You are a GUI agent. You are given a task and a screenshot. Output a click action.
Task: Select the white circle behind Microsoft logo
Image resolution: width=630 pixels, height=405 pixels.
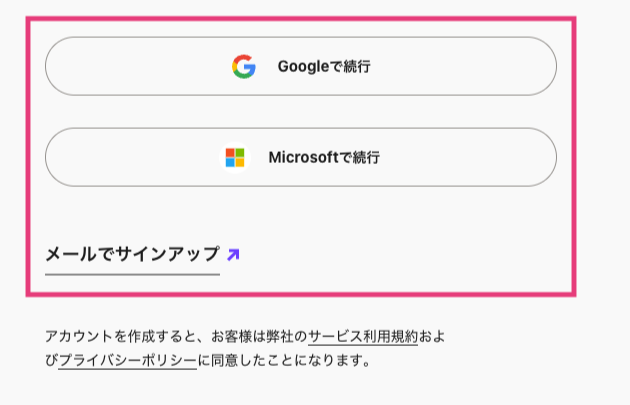pyautogui.click(x=235, y=158)
